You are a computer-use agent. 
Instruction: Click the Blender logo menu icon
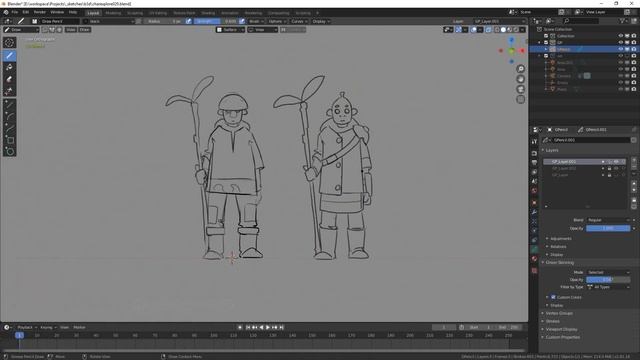click(x=6, y=12)
